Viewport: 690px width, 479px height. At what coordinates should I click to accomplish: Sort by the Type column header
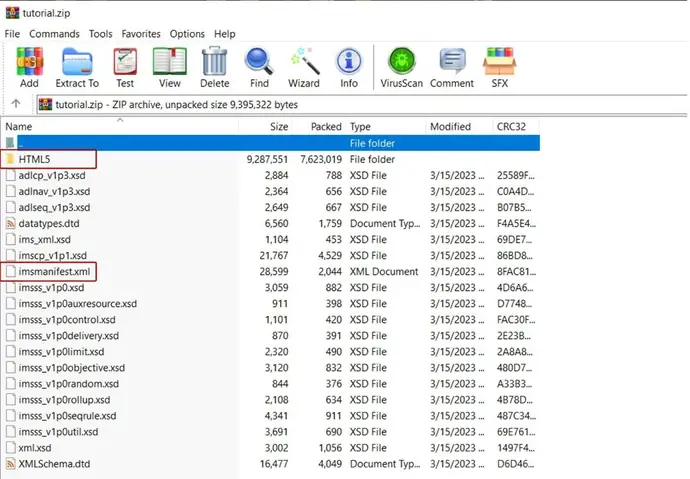[386, 126]
